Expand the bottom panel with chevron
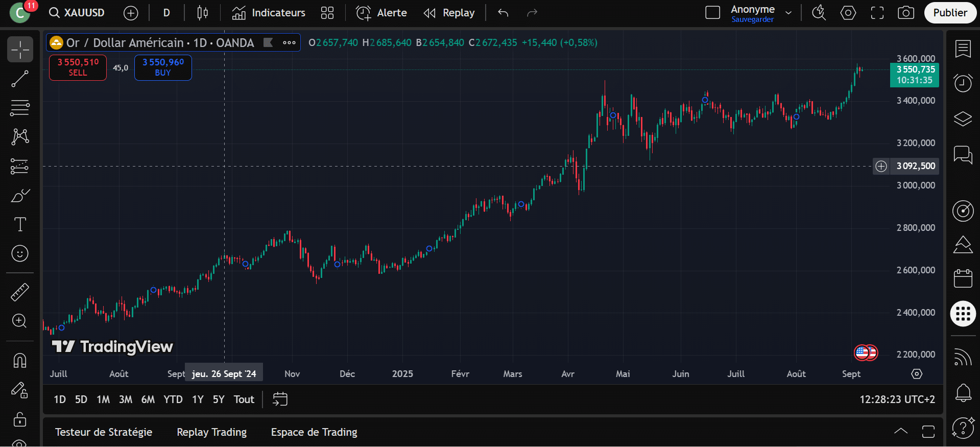 901,431
